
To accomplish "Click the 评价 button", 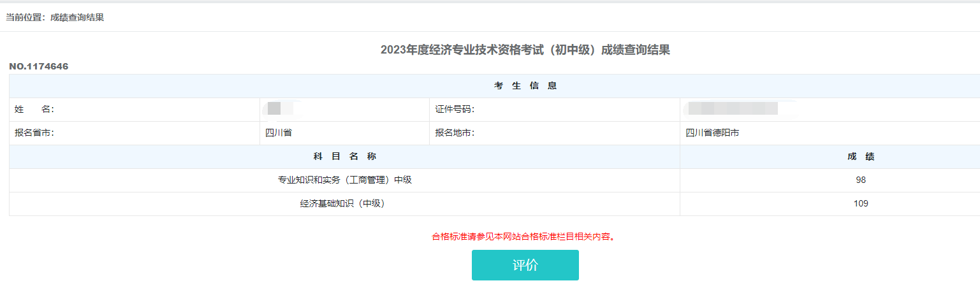I will 525,265.
